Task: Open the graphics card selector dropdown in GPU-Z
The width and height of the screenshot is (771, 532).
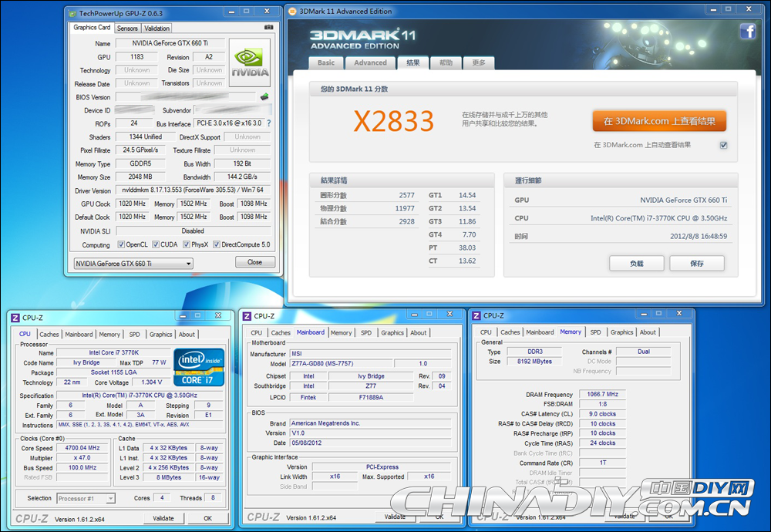Action: 133,264
